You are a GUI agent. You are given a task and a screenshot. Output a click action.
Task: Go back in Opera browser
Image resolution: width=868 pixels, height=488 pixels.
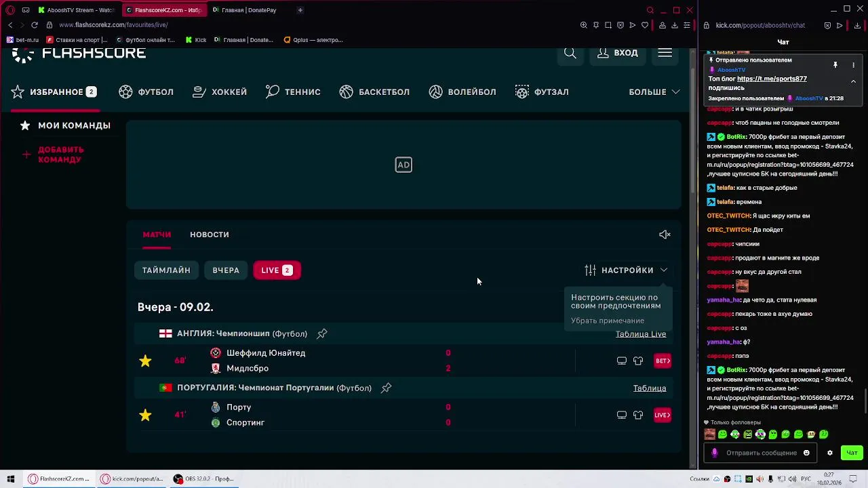(10, 25)
